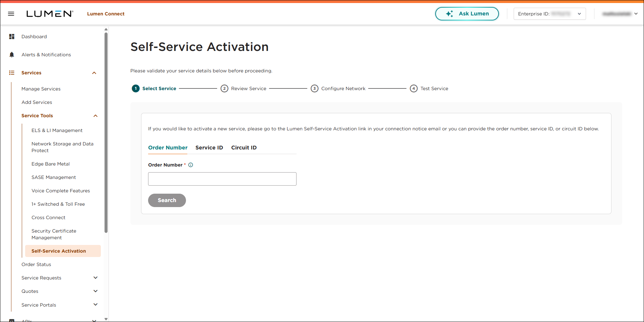This screenshot has width=644, height=322.
Task: Click the Ask Lumen sparkle icon
Action: tap(450, 14)
